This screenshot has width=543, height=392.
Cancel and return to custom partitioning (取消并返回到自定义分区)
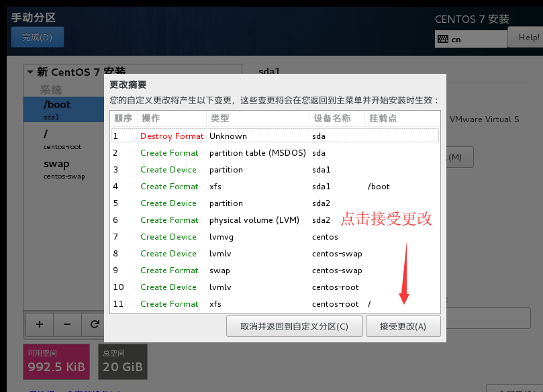click(295, 326)
